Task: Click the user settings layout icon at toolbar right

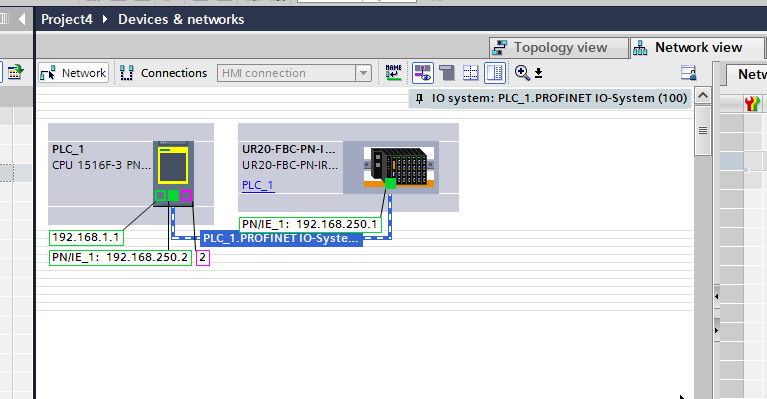Action: [x=689, y=73]
